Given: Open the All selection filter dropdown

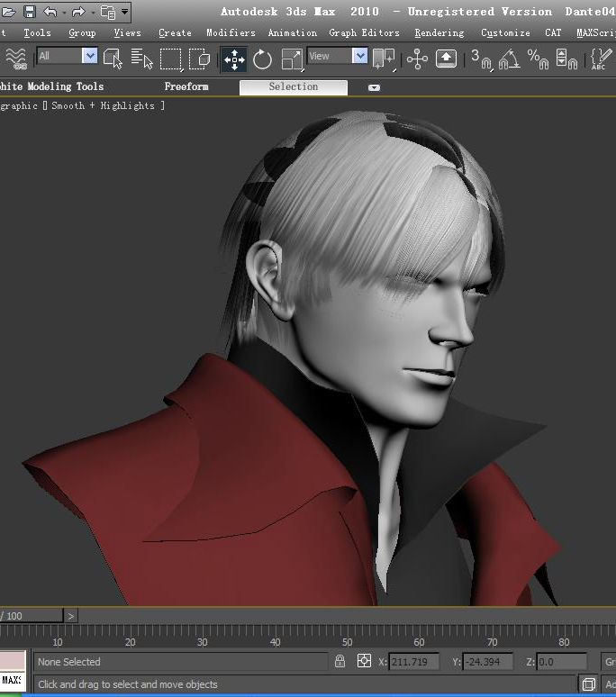Looking at the screenshot, I should (68, 56).
